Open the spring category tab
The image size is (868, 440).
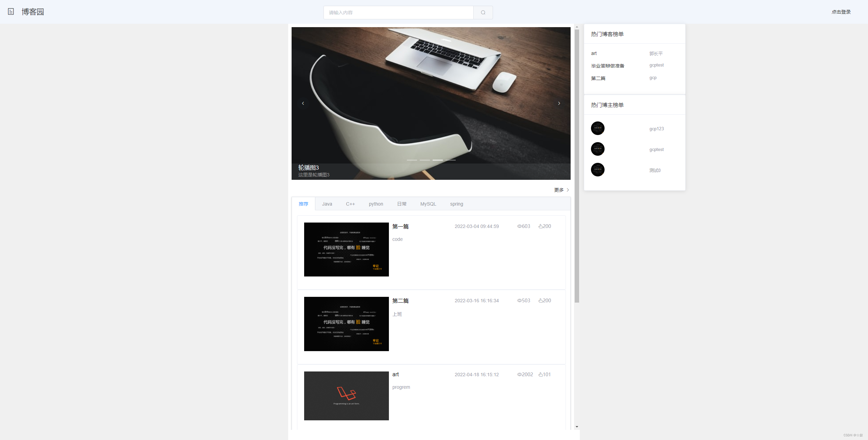(x=456, y=204)
